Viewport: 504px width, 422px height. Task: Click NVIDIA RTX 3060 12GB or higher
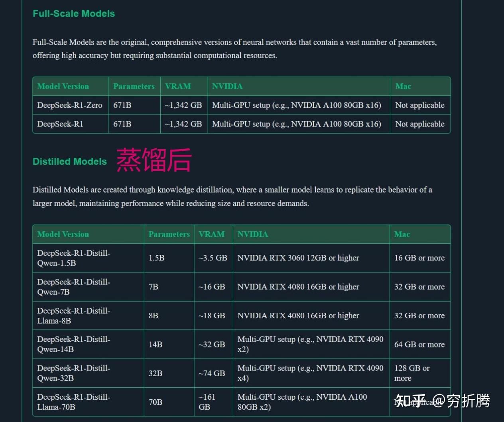click(x=298, y=258)
